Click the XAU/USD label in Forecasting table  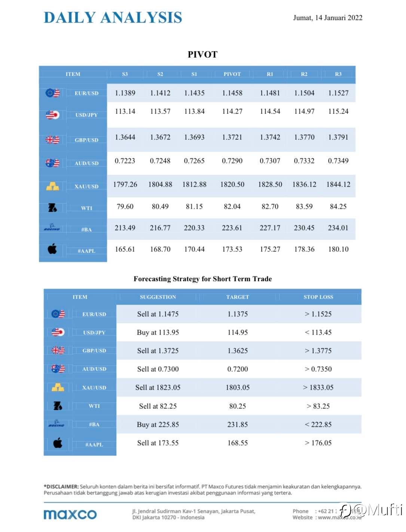click(x=94, y=388)
